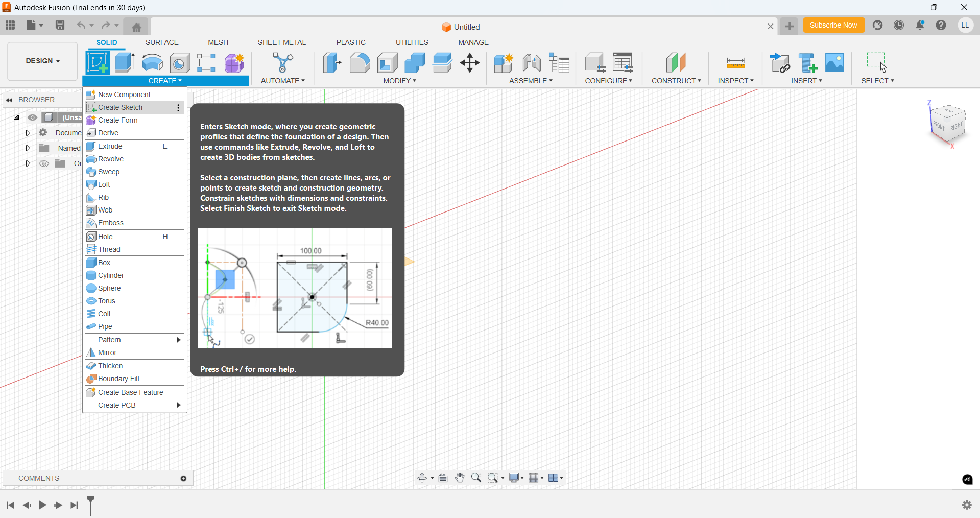Click the Hole toolbar icon

pos(180,63)
